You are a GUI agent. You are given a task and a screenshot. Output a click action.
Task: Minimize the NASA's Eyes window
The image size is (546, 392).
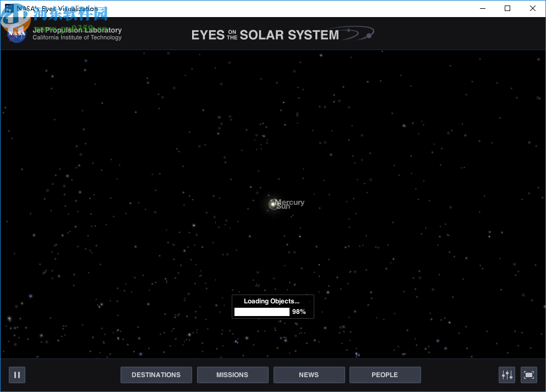482,8
